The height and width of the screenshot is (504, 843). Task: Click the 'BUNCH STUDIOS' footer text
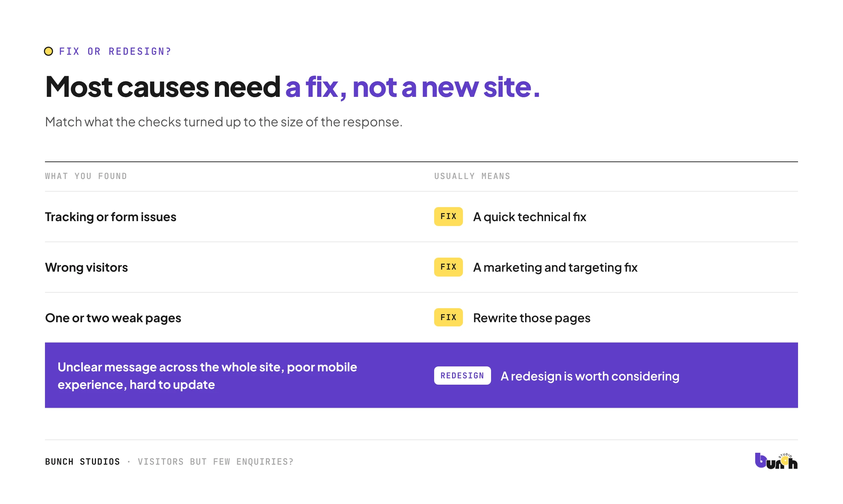(83, 462)
